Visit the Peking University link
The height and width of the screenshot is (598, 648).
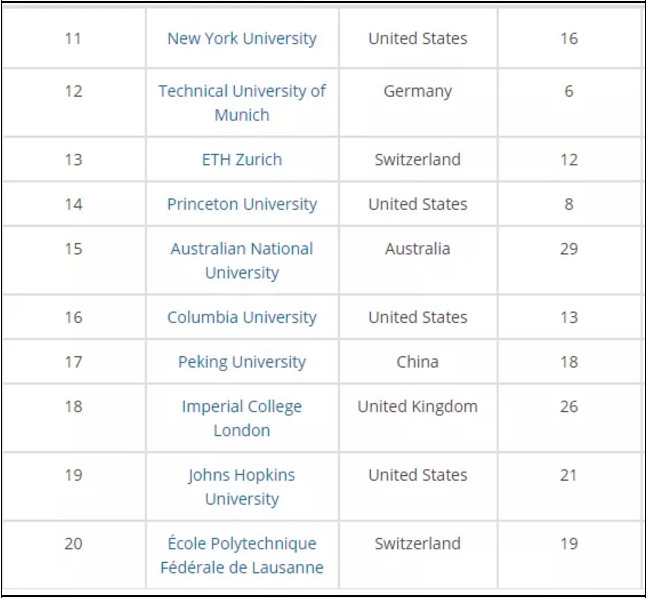[242, 363]
